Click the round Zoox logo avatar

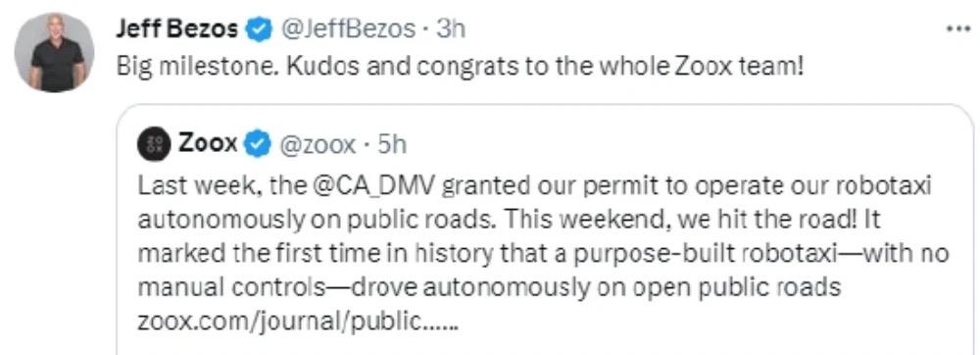point(155,145)
